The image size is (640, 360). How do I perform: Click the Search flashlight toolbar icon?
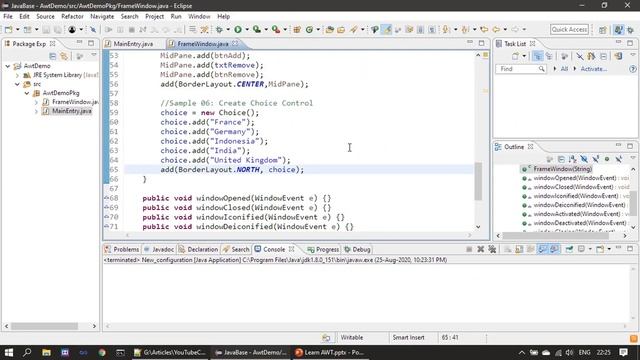click(353, 29)
